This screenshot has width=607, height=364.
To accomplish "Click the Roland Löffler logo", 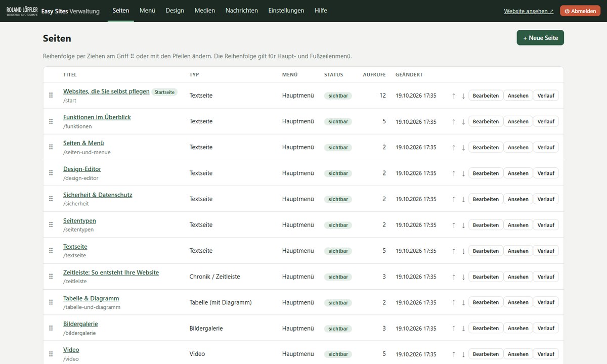I will pos(22,11).
